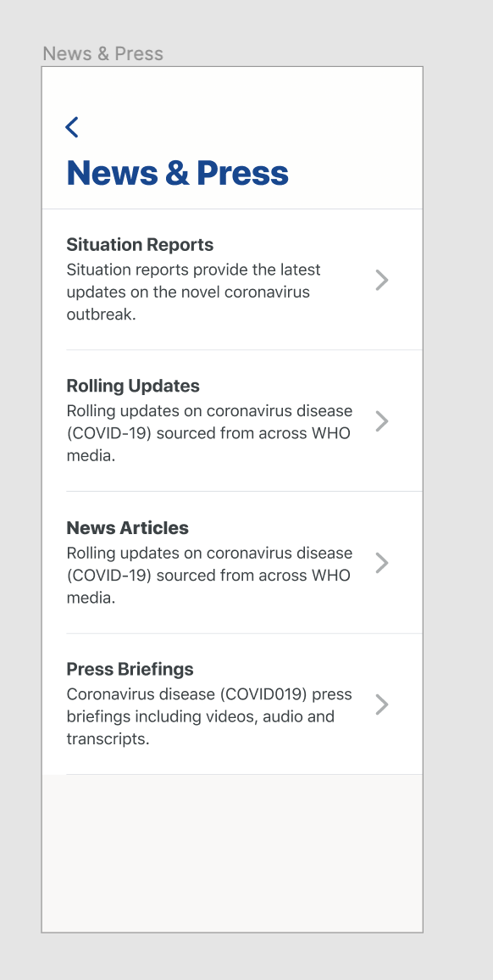Open Situation Reports via its arrow indicator
Image resolution: width=493 pixels, height=980 pixels.
[382, 280]
